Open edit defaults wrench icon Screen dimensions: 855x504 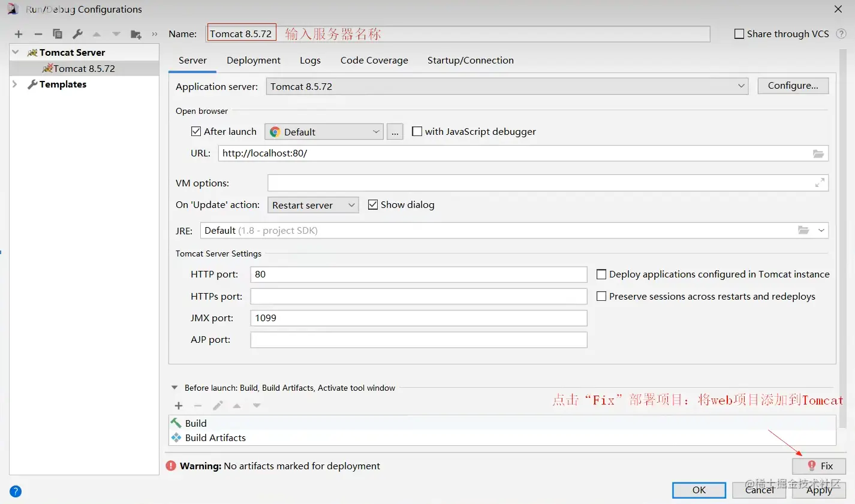pos(77,34)
